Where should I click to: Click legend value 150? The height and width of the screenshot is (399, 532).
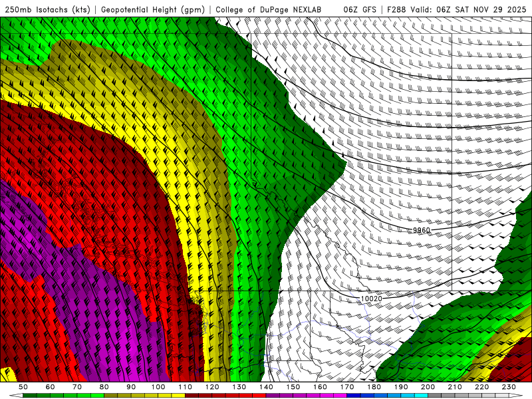point(293,387)
